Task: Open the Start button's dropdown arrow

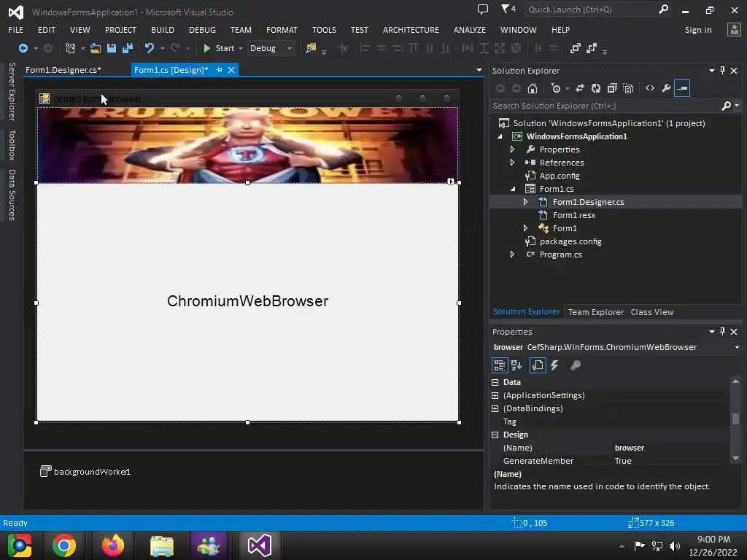Action: (x=241, y=49)
